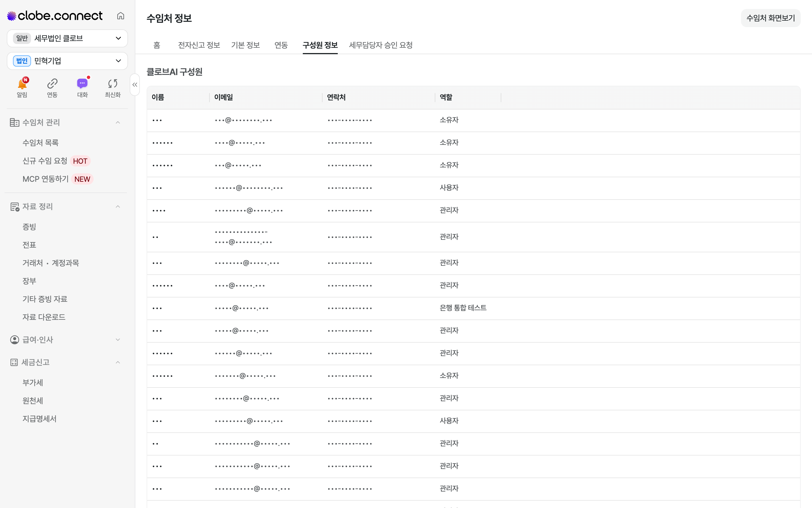Screen dimensions: 812x508
Task: Click the 급여·인사 person icon
Action: 14,340
